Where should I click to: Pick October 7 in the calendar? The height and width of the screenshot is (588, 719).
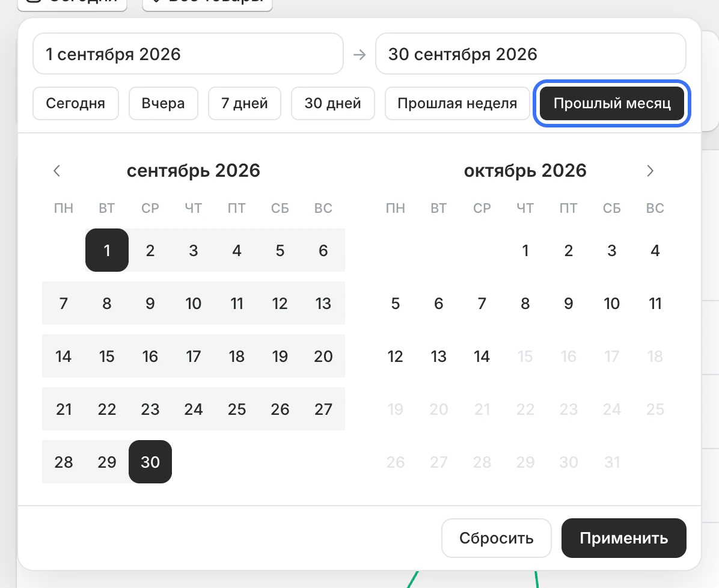tap(482, 304)
